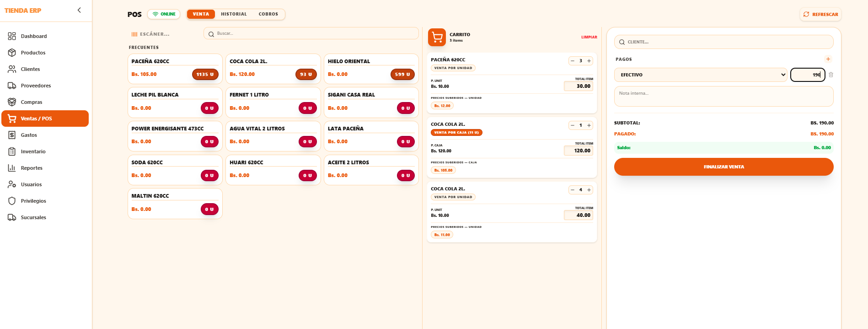Select the Singani Casa Real product card
Image resolution: width=868 pixels, height=329 pixels.
click(x=371, y=102)
